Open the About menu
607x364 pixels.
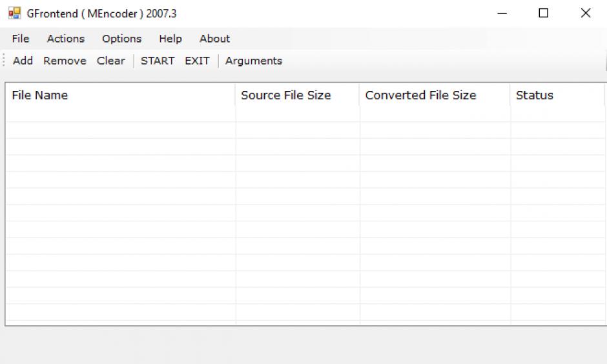(x=214, y=39)
